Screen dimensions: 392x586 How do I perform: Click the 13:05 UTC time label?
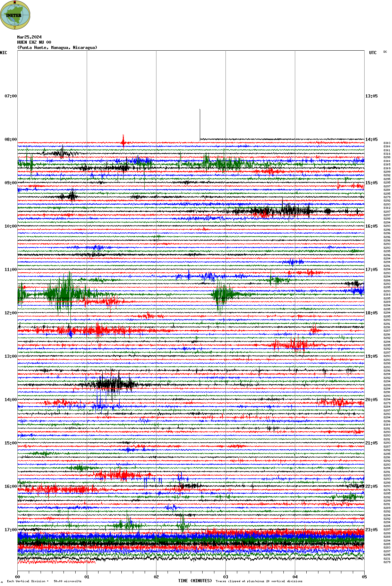point(371,96)
